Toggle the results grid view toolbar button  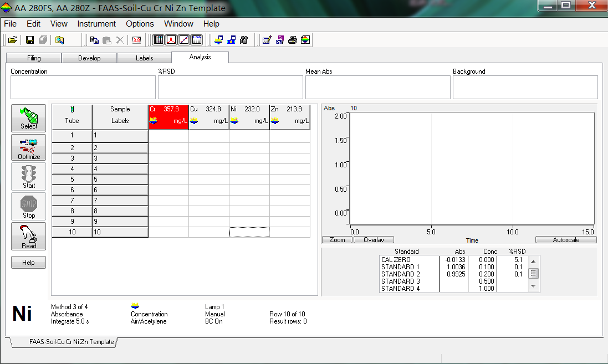pos(159,40)
